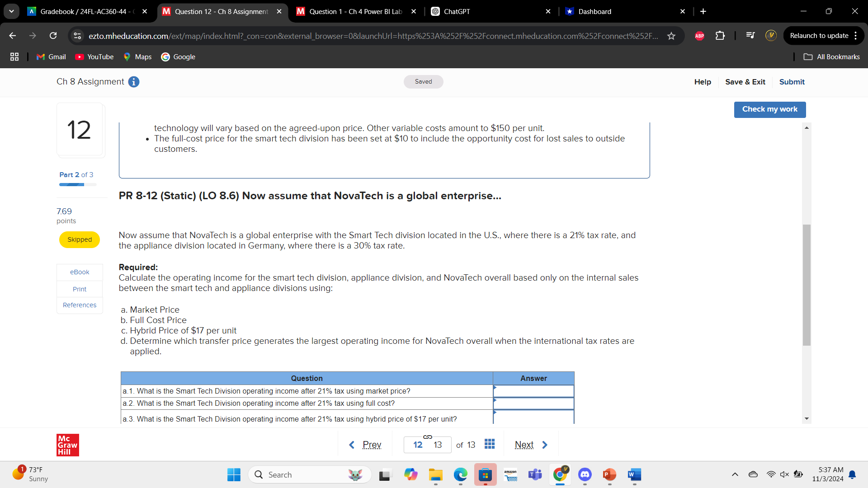Click the Ch 8 Assignment info icon
The image size is (868, 488).
click(x=133, y=82)
